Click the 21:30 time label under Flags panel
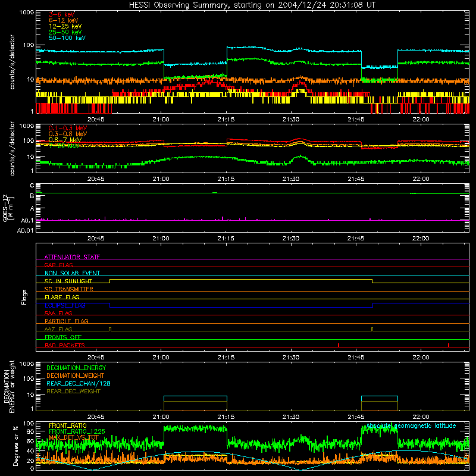The height and width of the screenshot is (476, 476). click(x=291, y=358)
